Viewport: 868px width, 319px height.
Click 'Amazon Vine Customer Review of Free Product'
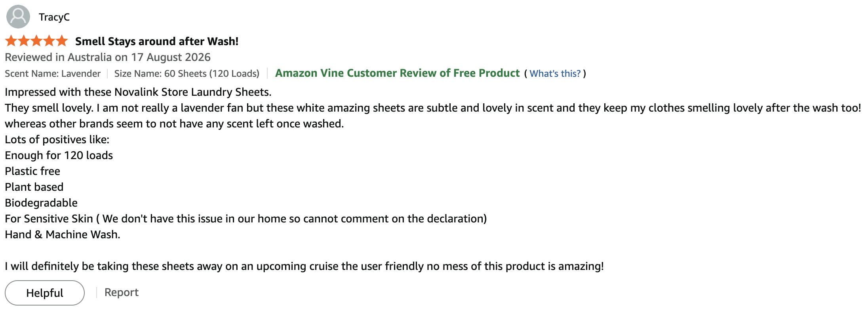(397, 73)
